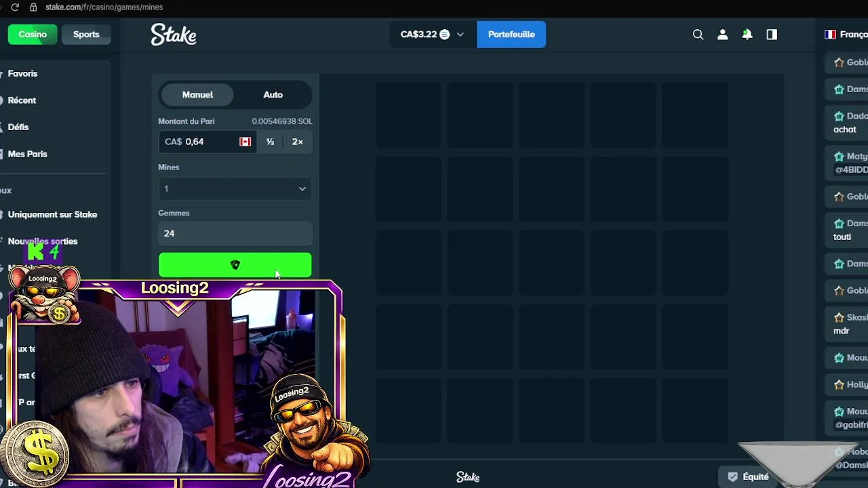
Task: Halve the bet with the ½ button
Action: pos(270,142)
